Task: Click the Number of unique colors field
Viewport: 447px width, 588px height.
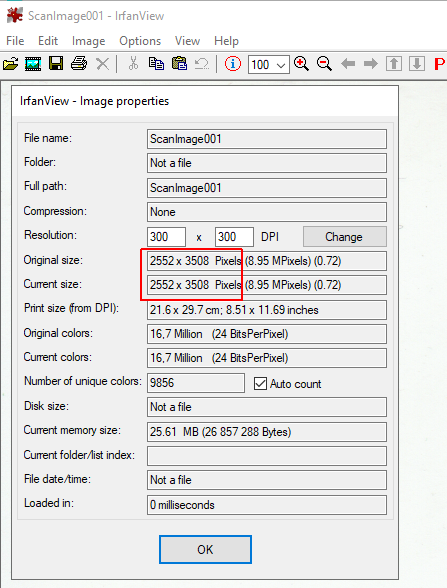Action: coord(195,383)
